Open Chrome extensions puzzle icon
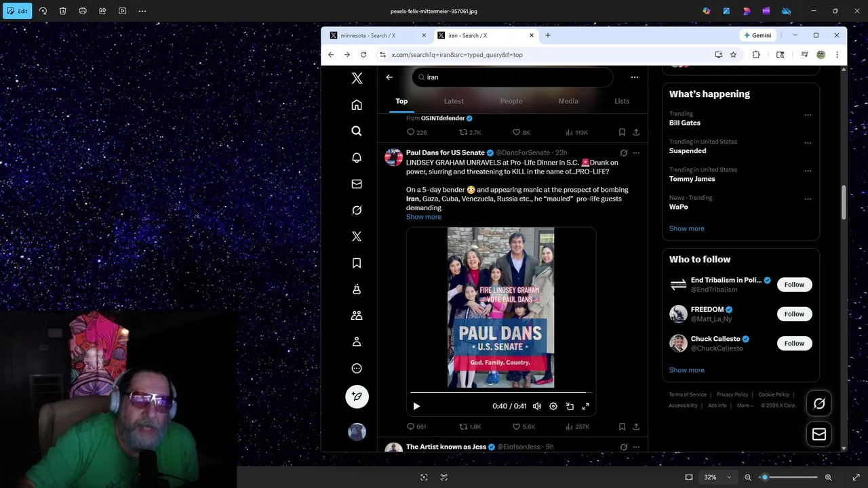 pos(756,55)
